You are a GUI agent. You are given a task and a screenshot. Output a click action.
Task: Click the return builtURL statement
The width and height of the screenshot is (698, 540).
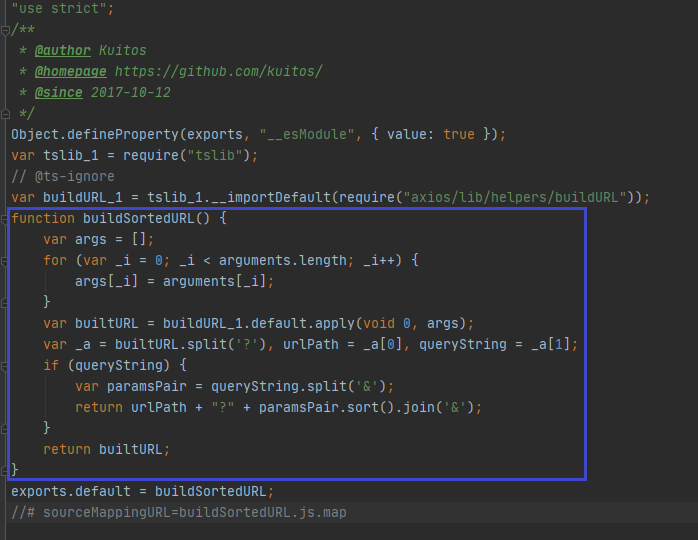click(x=106, y=449)
